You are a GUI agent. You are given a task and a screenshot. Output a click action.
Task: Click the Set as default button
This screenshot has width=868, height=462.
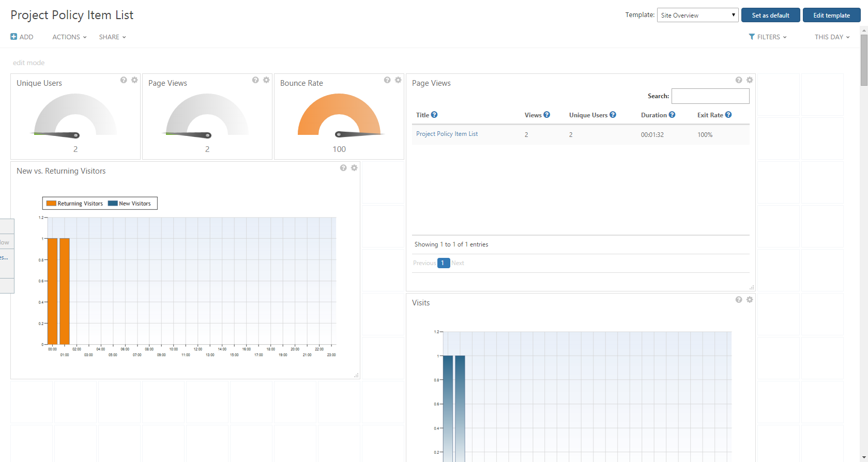tap(770, 15)
